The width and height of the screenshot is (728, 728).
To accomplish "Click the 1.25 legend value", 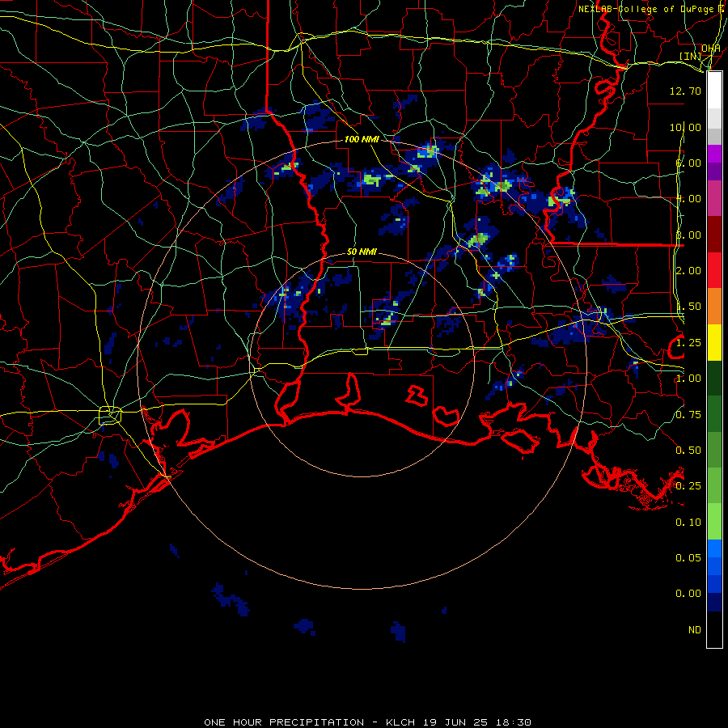I will click(688, 343).
